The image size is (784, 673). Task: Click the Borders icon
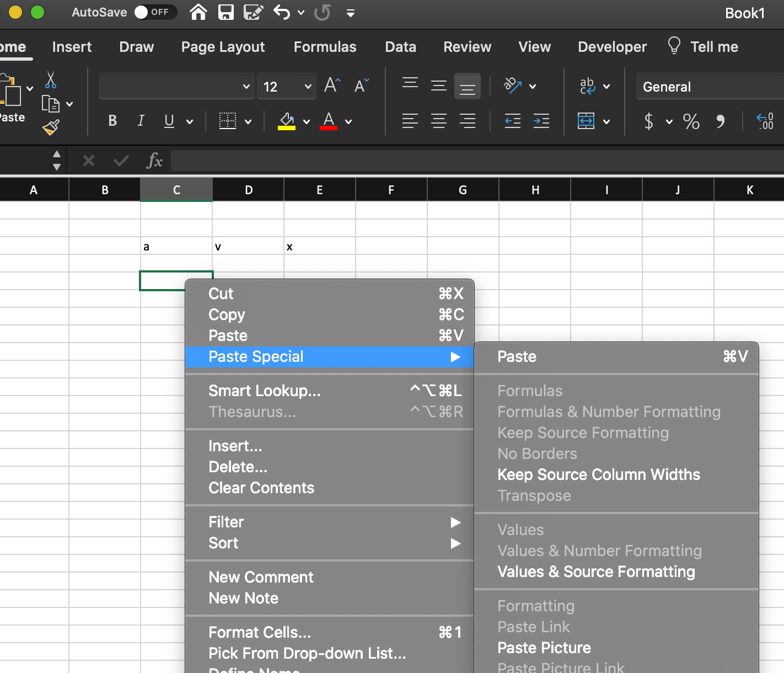click(228, 121)
